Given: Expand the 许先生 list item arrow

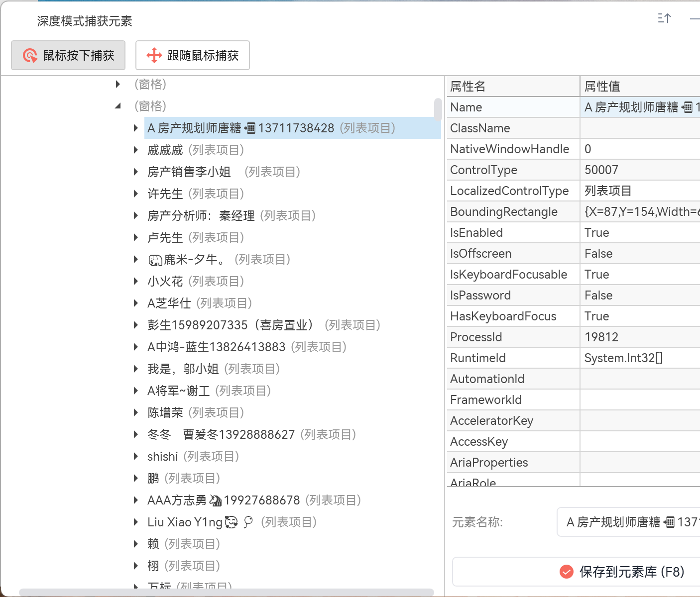Looking at the screenshot, I should coord(135,194).
